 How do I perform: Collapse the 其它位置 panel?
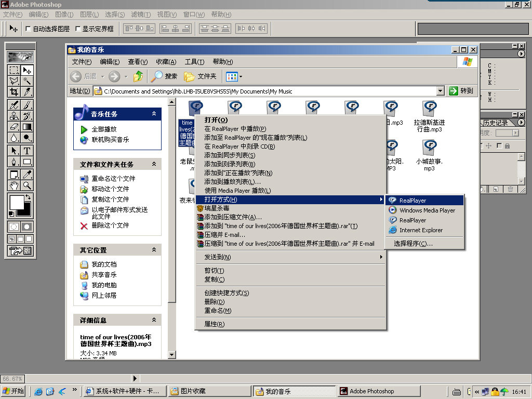pos(154,250)
